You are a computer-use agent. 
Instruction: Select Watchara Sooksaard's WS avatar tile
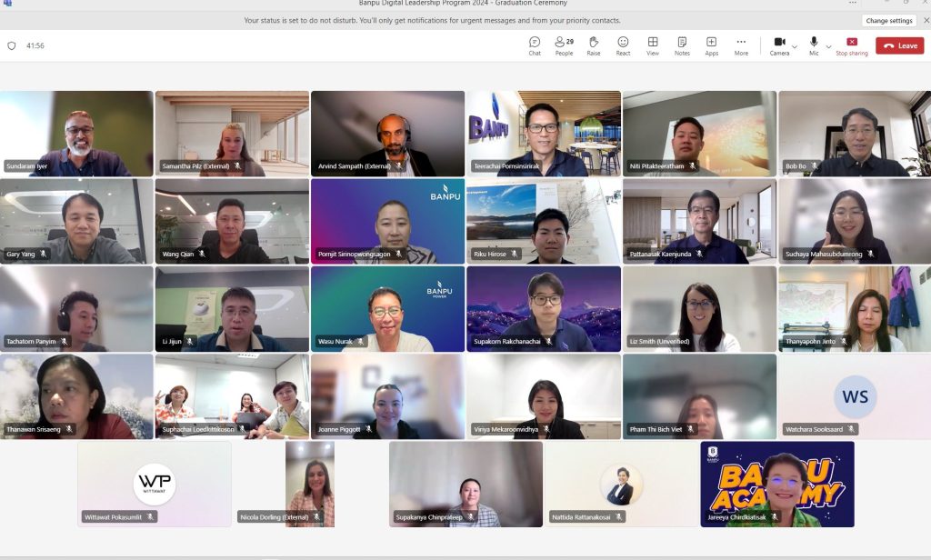pos(855,397)
